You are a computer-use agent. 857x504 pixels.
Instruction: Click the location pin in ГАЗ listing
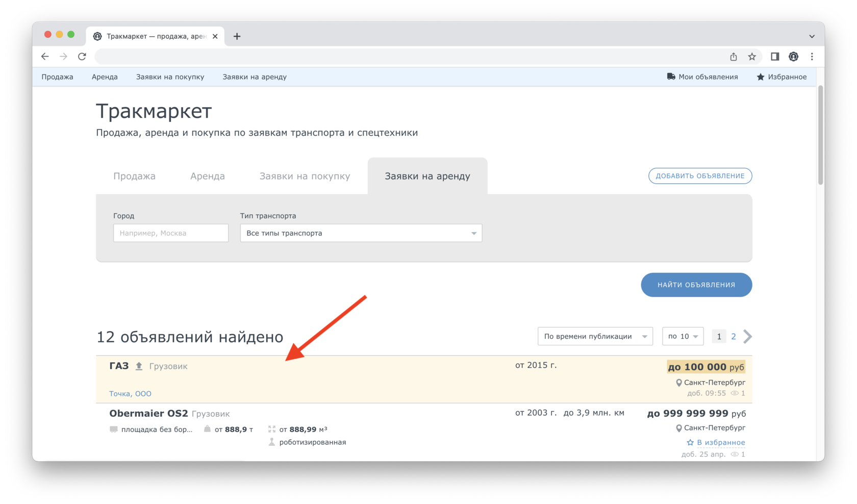click(x=678, y=383)
